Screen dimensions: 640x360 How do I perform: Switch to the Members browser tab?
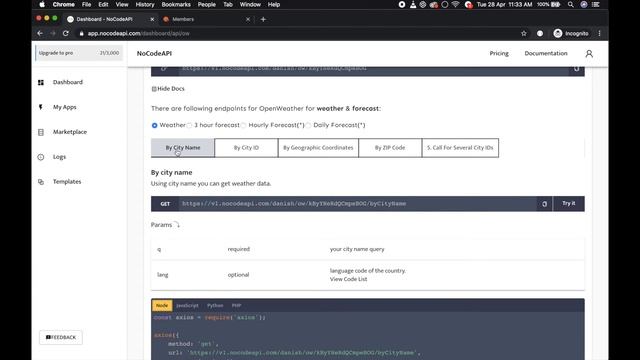[183, 19]
